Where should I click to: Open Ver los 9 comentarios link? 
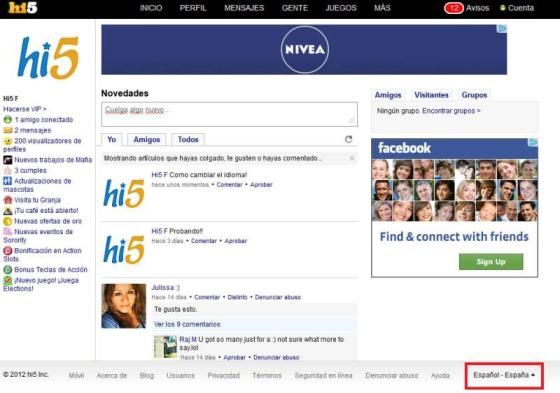pyautogui.click(x=187, y=324)
